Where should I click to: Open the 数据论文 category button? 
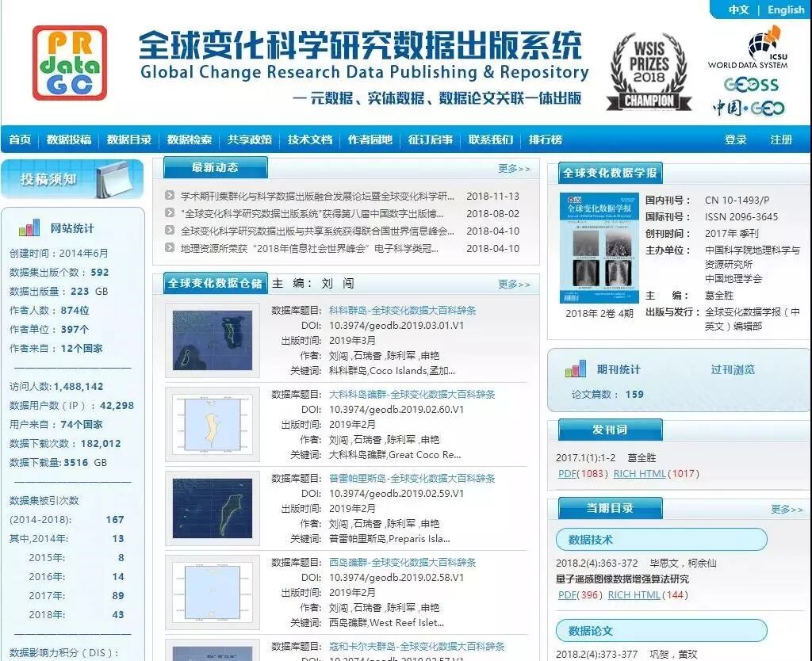tap(661, 630)
